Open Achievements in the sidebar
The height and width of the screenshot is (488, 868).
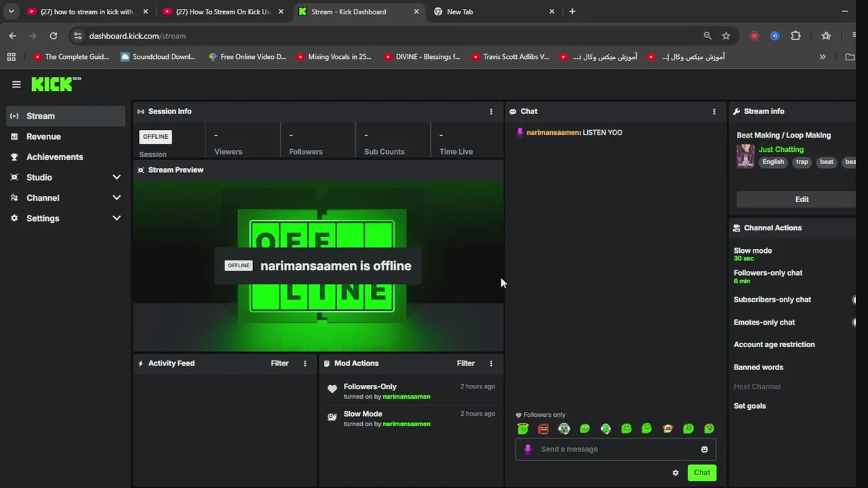(x=66, y=157)
